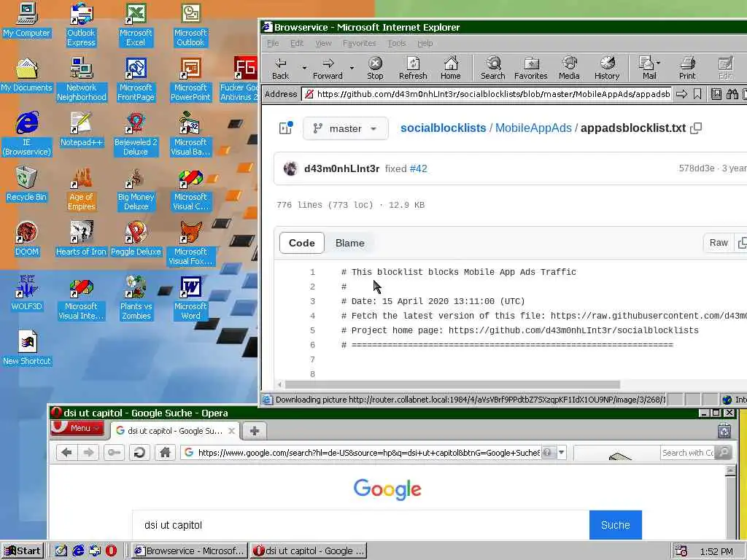Click the Opera quick launch taskbar icon
The height and width of the screenshot is (560, 747).
click(111, 551)
